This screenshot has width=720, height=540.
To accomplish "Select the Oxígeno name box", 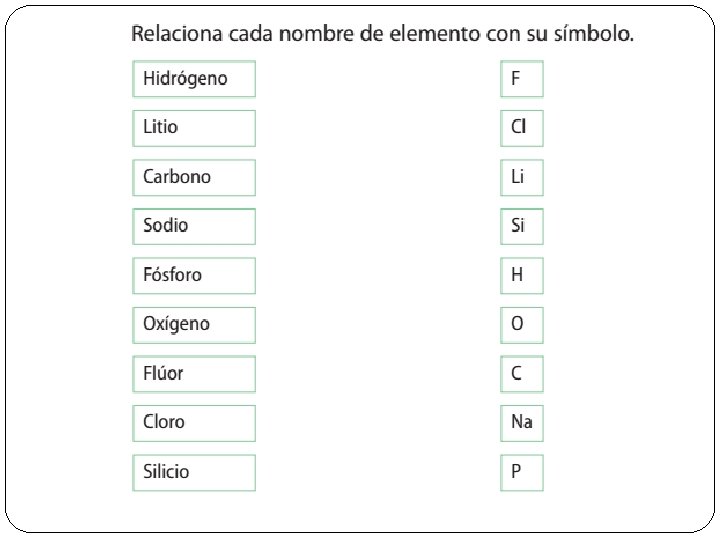I will (194, 324).
